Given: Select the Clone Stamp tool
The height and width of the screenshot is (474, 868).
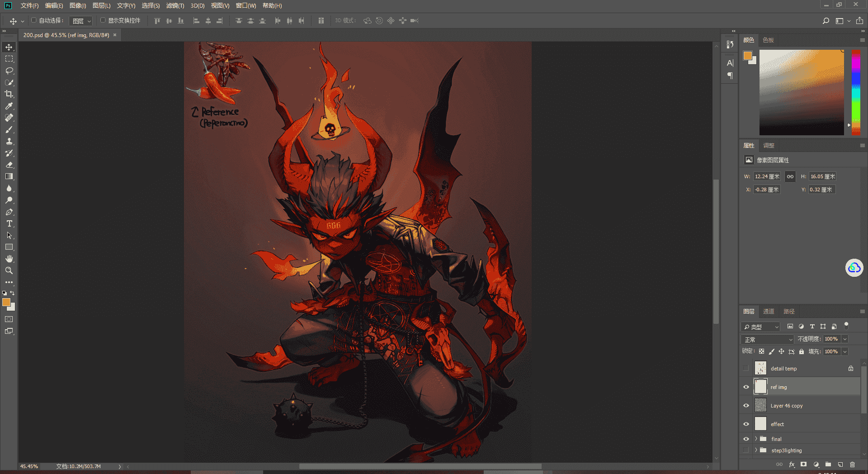Looking at the screenshot, I should (9, 141).
